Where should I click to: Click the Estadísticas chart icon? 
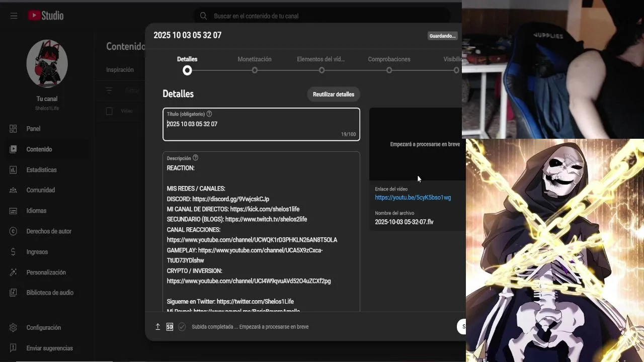[x=13, y=170]
